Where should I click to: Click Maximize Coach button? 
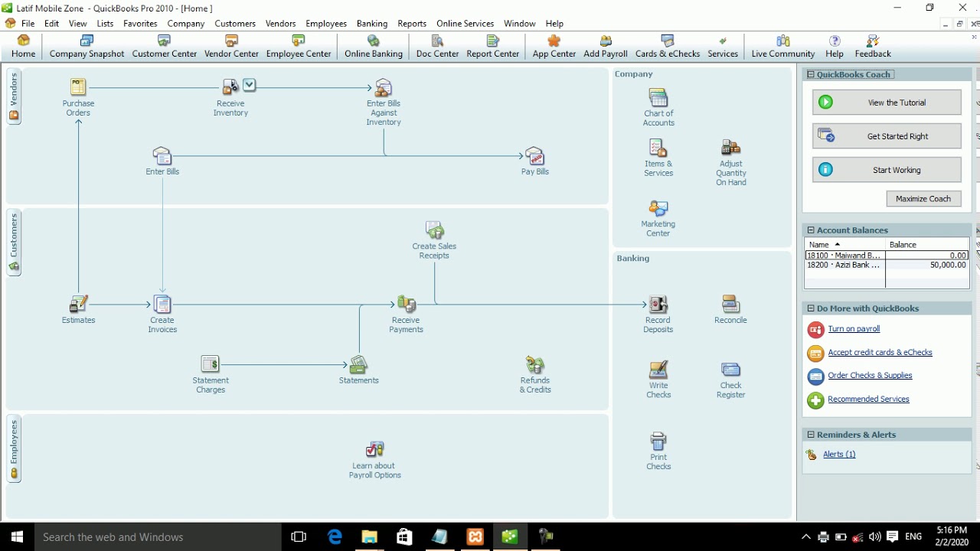point(923,199)
